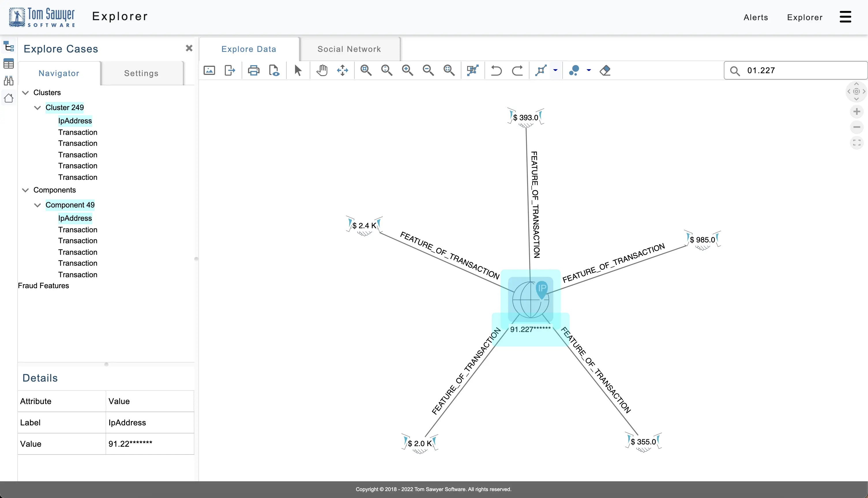
Task: Undo the last action
Action: [496, 70]
